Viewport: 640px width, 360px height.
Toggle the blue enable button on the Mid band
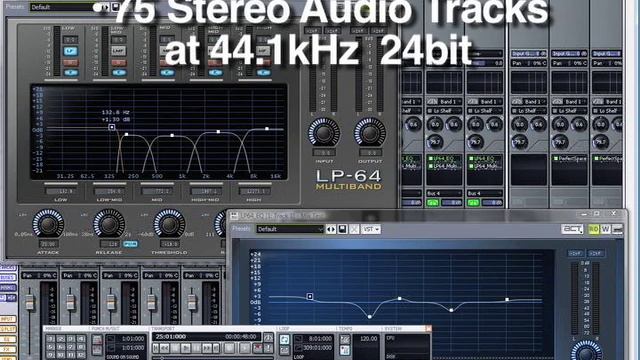click(x=167, y=73)
